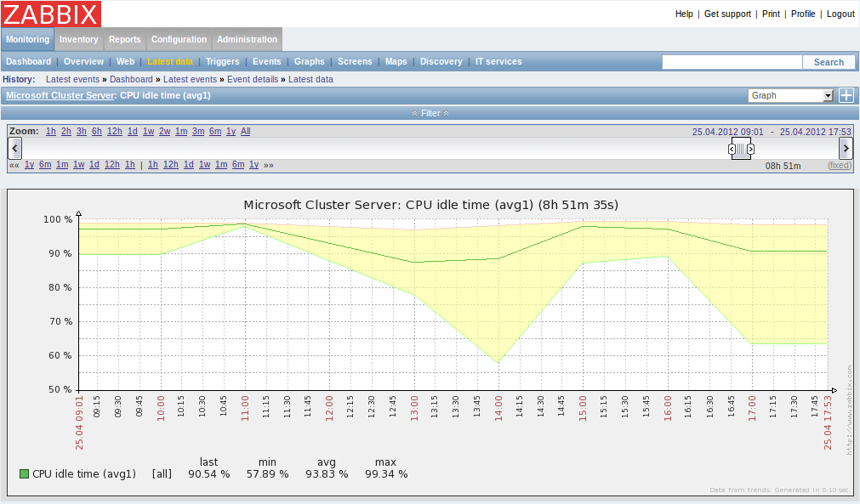Go to the Configuration tab

tap(179, 39)
